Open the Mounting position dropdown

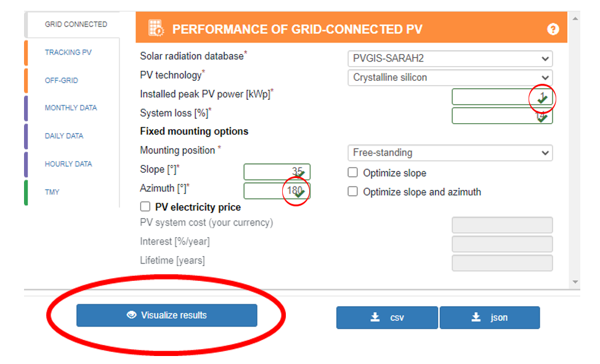[x=450, y=153]
